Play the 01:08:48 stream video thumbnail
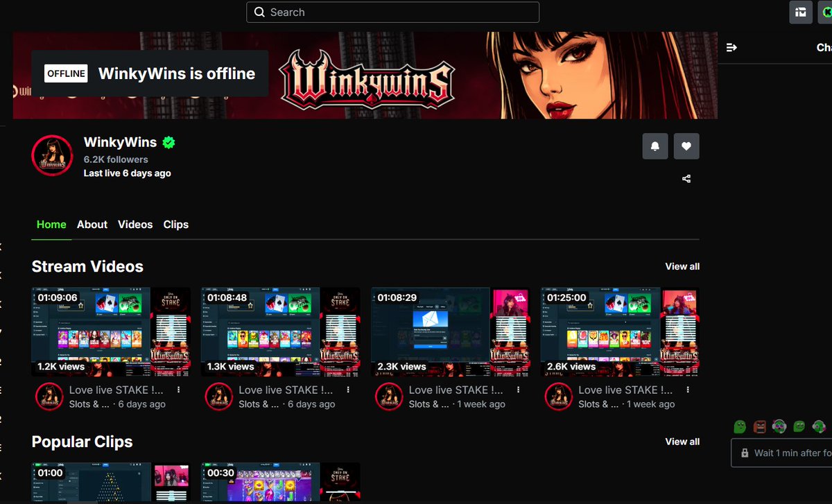The width and height of the screenshot is (832, 504). point(281,332)
